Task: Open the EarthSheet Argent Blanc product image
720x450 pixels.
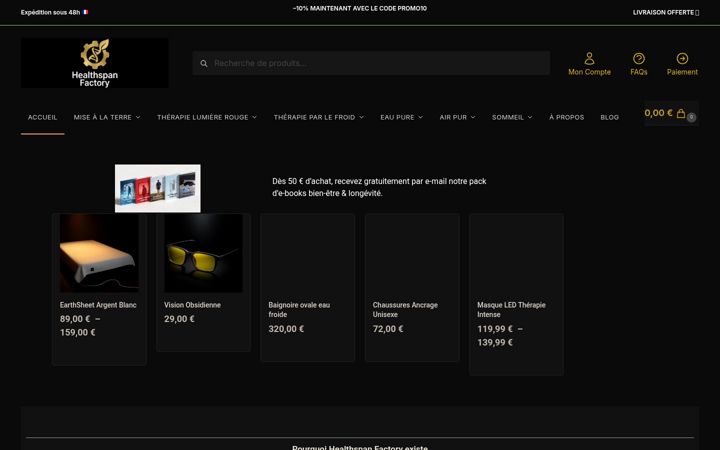Action: click(99, 253)
